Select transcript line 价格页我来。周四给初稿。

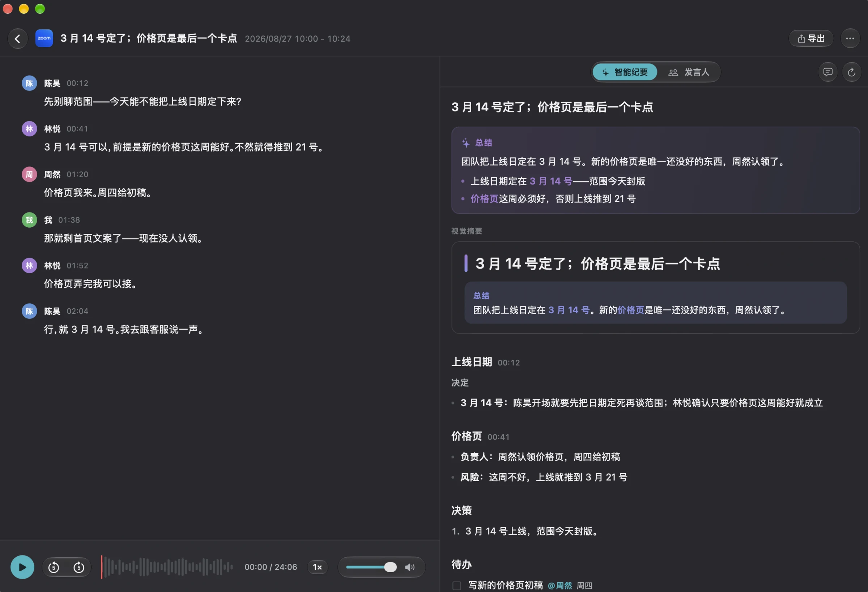click(98, 193)
